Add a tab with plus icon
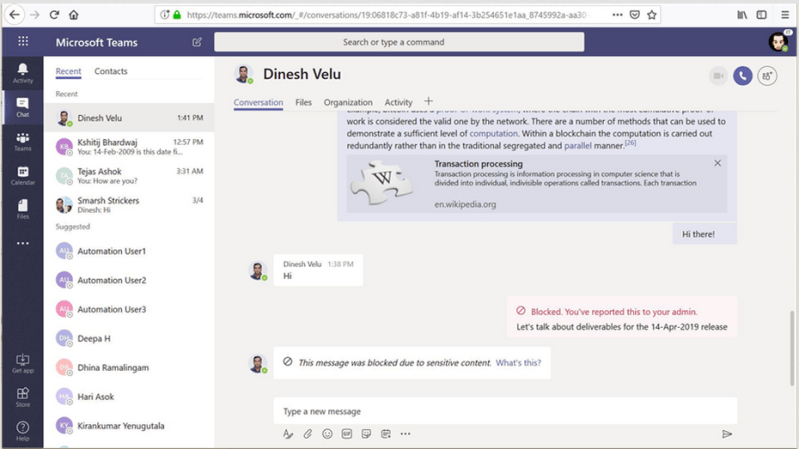Viewport: 799px width, 449px height. click(x=429, y=101)
